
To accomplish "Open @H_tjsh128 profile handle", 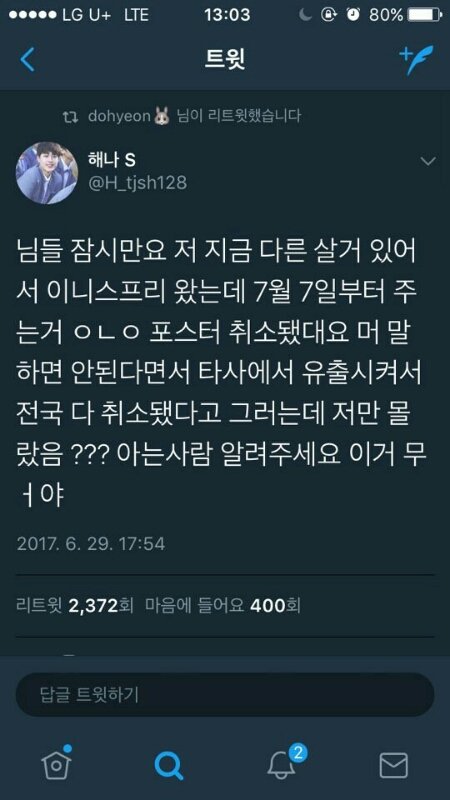I will (138, 183).
